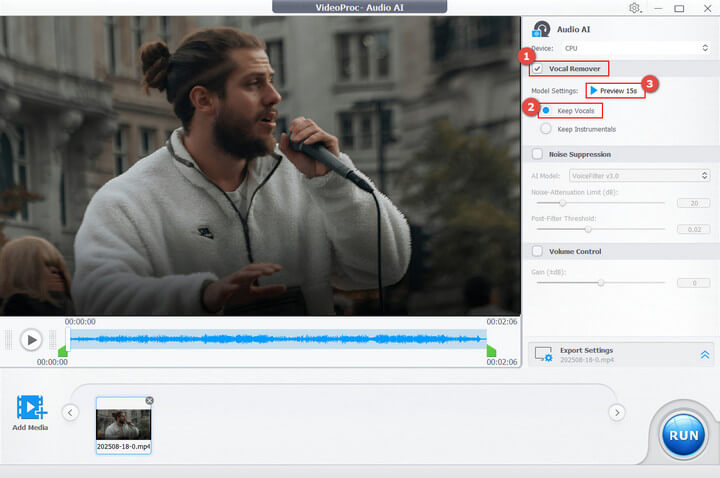Go to the next media items
720x478 pixels.
point(617,412)
